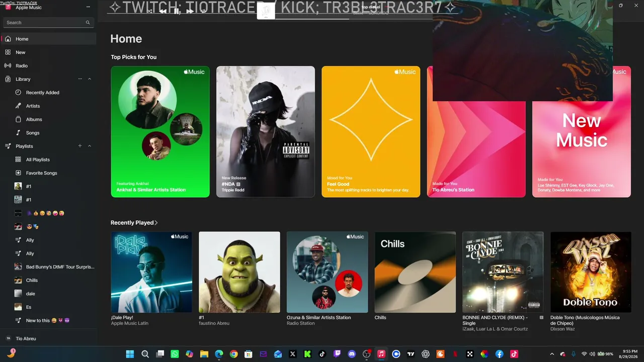644x362 pixels.
Task: Open the Feel Good mood card
Action: pyautogui.click(x=371, y=132)
